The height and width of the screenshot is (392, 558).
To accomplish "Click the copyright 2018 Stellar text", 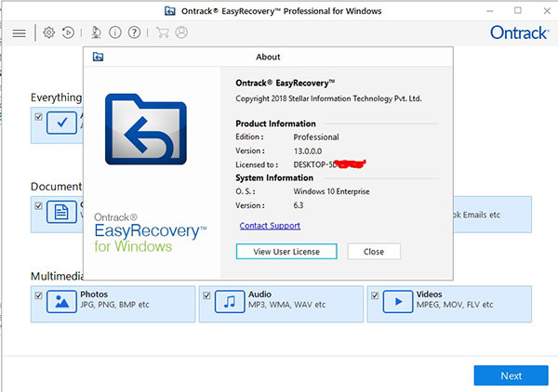I will (328, 98).
